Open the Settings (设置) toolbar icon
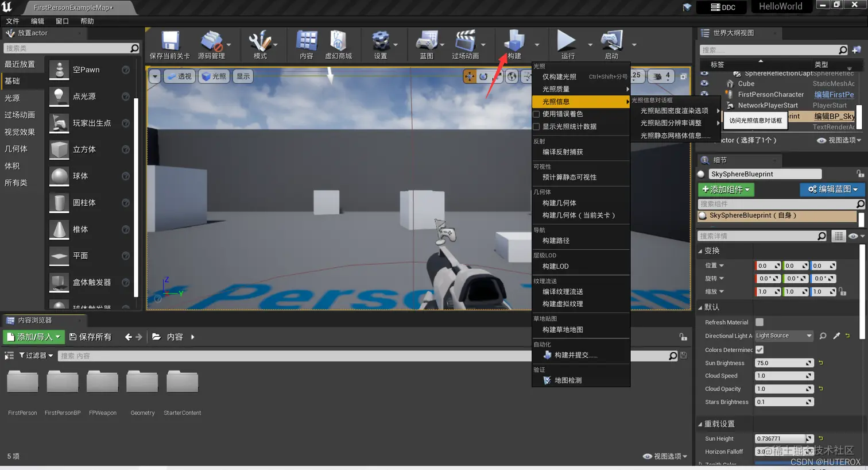 tap(380, 41)
